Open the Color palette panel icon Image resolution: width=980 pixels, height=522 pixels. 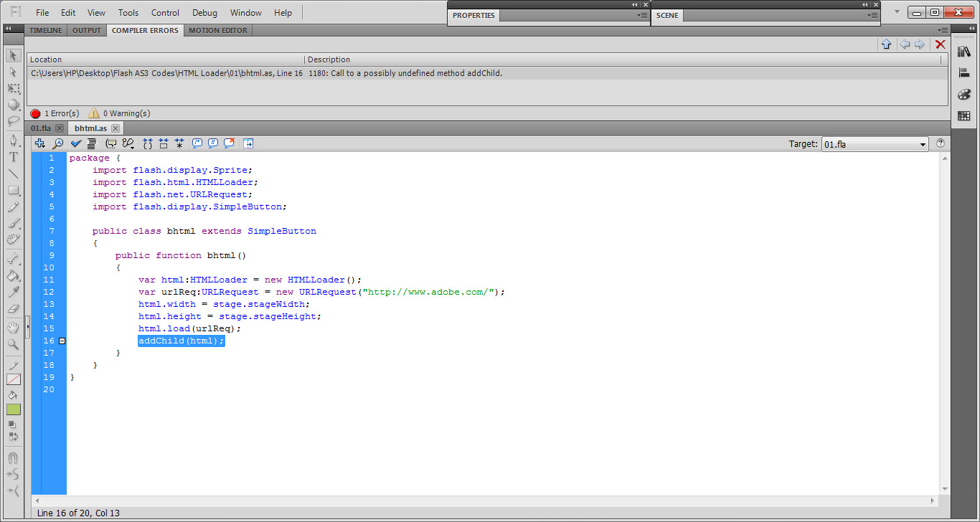tap(963, 94)
